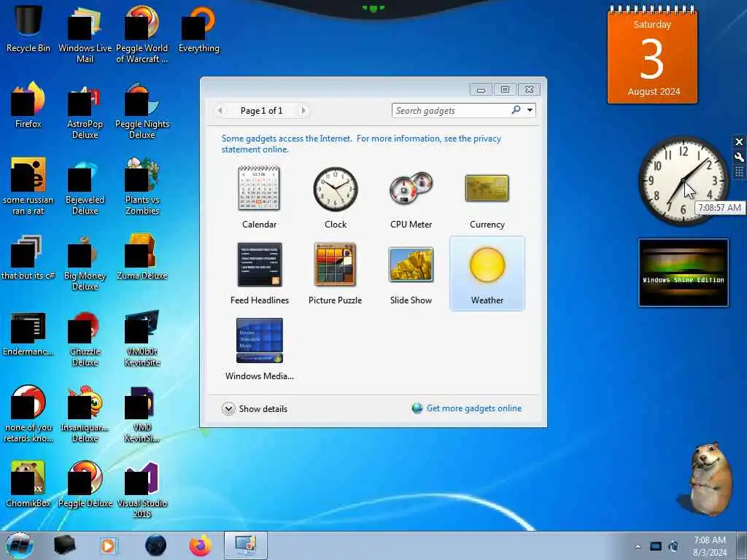Select the Insaniquarium Deluxe icon

[x=85, y=414]
